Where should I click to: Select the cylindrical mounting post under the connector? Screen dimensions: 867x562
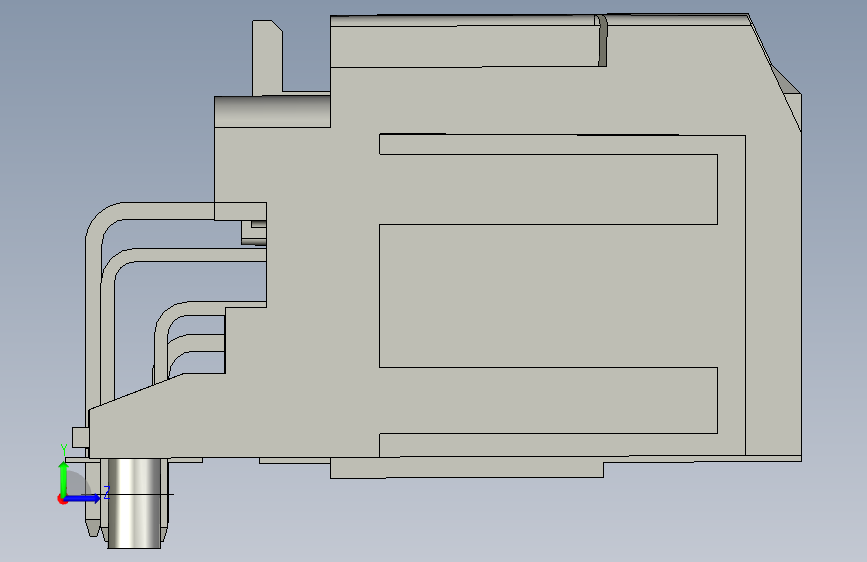pos(134,503)
